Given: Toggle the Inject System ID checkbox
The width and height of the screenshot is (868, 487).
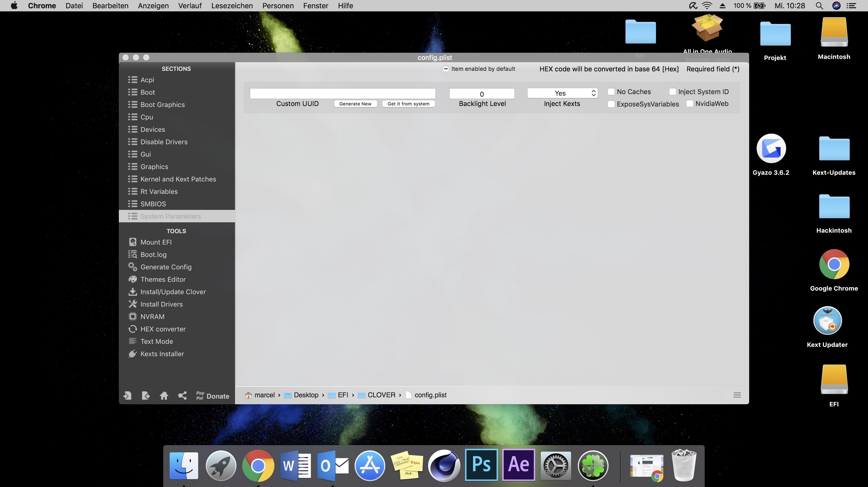Looking at the screenshot, I should click(672, 92).
